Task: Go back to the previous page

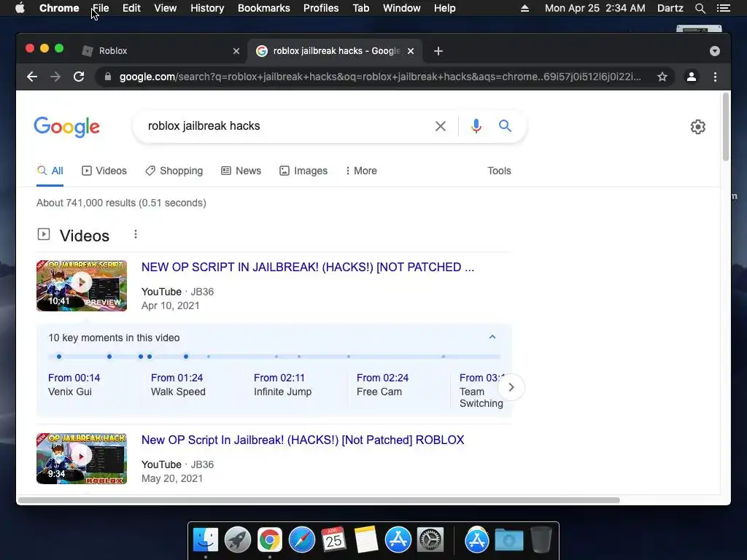Action: click(32, 77)
